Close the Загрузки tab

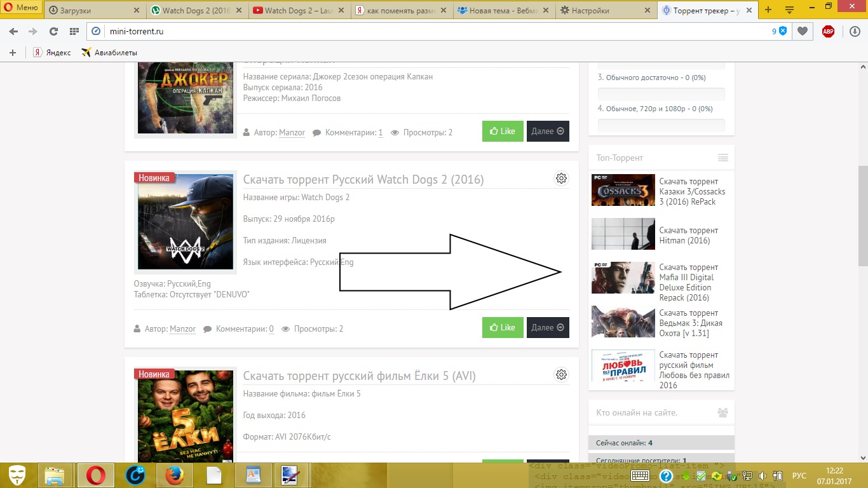(136, 10)
